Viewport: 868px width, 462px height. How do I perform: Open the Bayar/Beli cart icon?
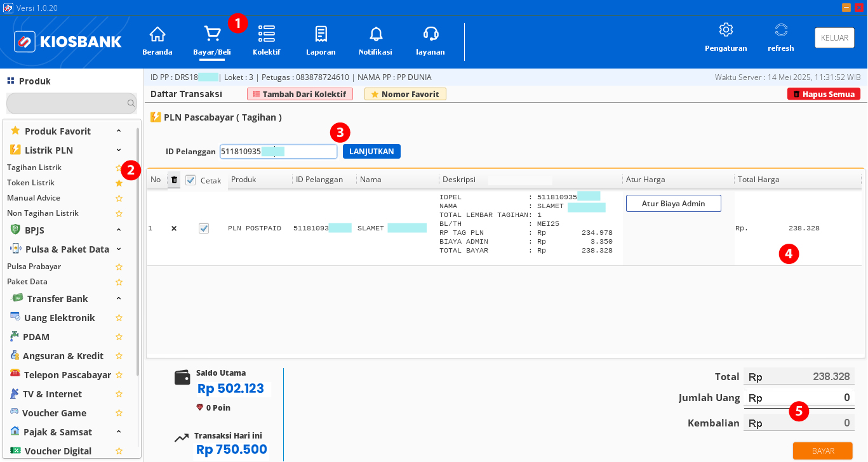[212, 34]
